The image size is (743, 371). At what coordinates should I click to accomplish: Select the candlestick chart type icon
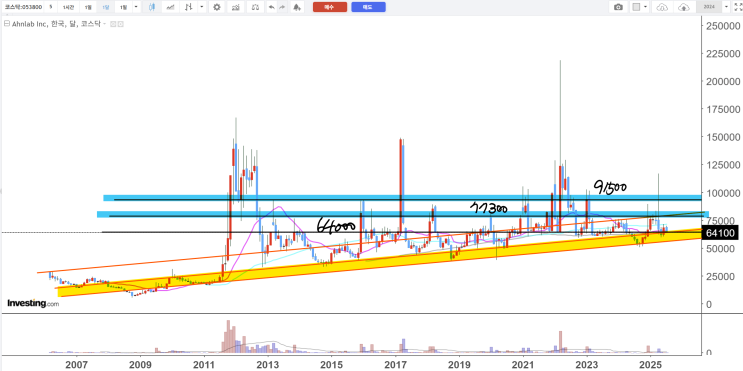pyautogui.click(x=152, y=7)
